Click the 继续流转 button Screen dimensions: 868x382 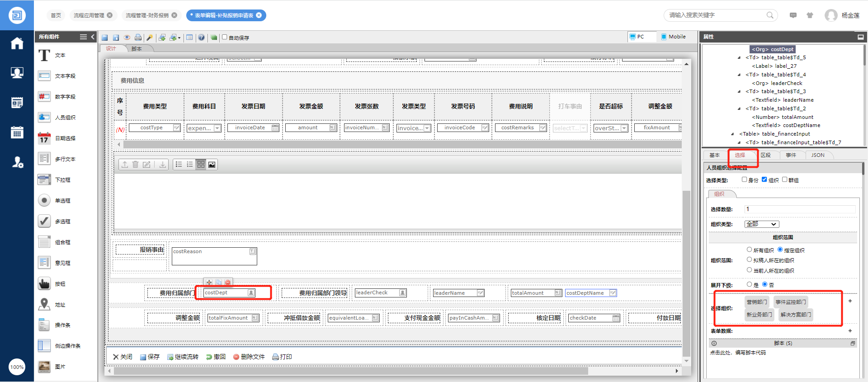click(183, 357)
